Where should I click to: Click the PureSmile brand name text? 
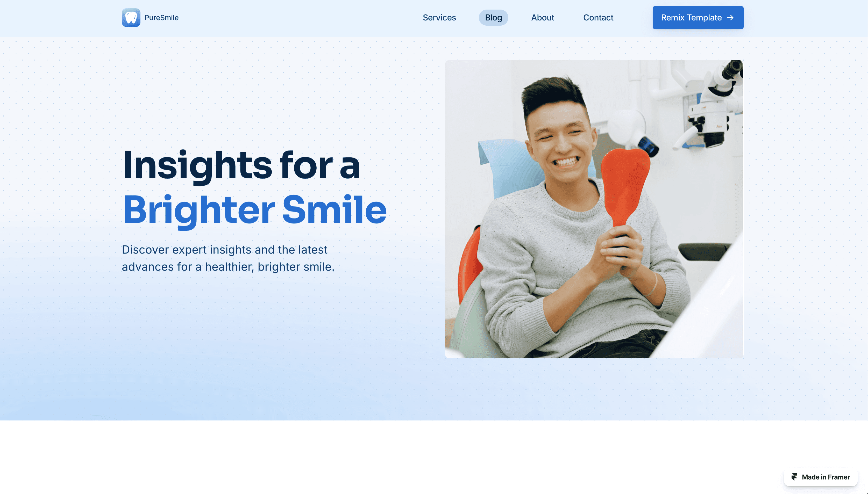(x=162, y=18)
